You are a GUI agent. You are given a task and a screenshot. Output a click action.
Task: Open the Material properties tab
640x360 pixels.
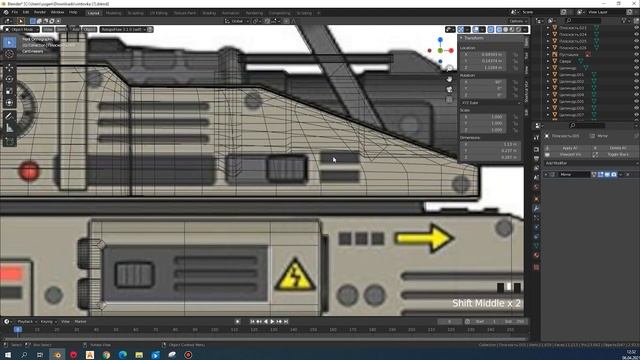tap(536, 256)
